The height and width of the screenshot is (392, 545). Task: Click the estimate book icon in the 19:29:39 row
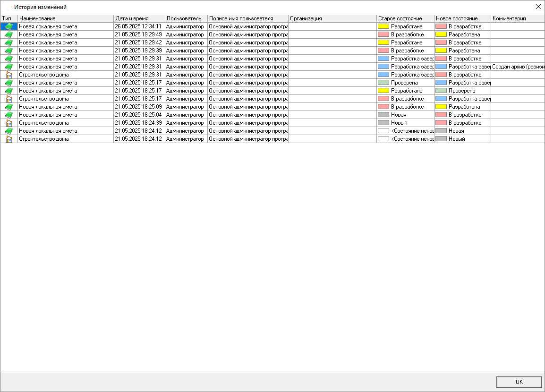tap(9, 51)
